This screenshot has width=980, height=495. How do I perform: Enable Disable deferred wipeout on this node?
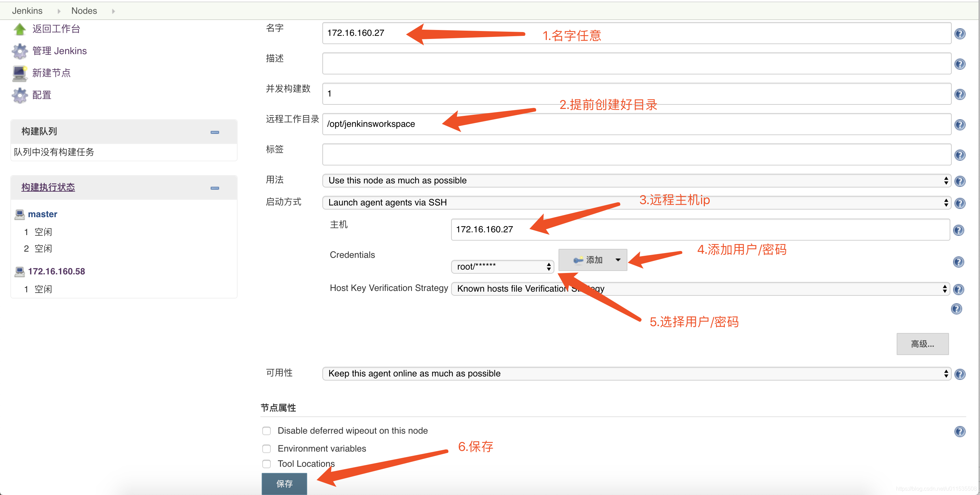click(x=266, y=431)
